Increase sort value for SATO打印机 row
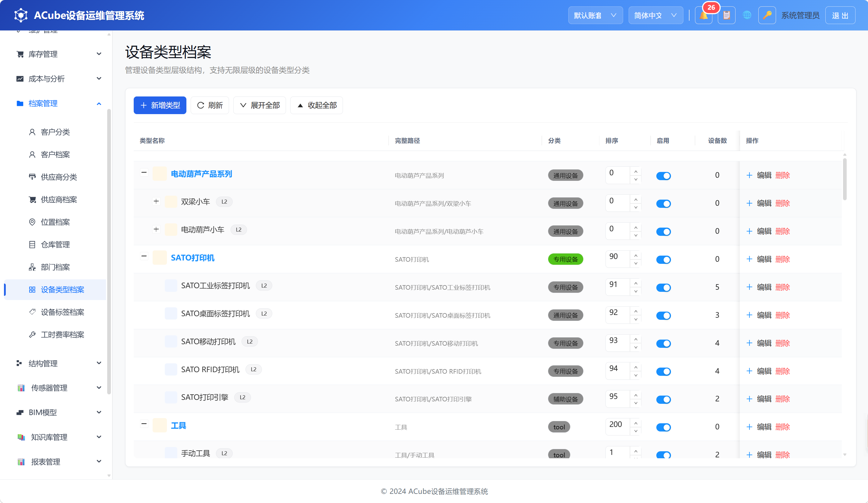This screenshot has height=503, width=868. pos(636,256)
